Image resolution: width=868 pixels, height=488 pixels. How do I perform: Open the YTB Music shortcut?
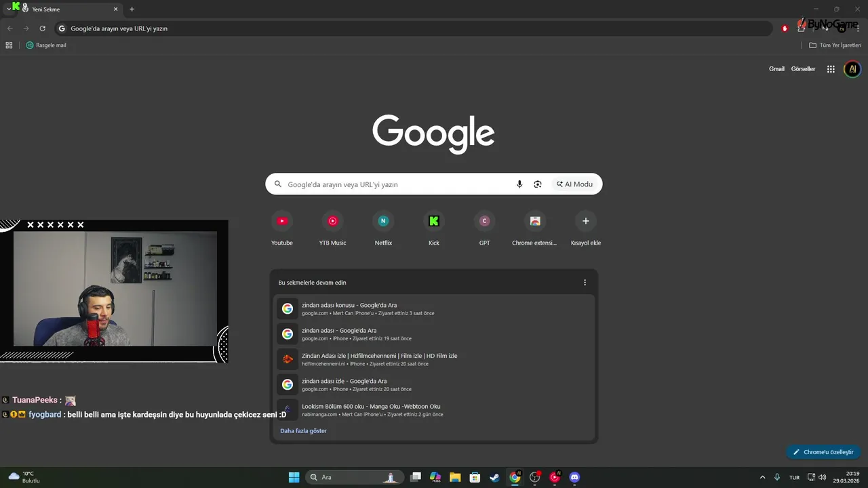(333, 229)
